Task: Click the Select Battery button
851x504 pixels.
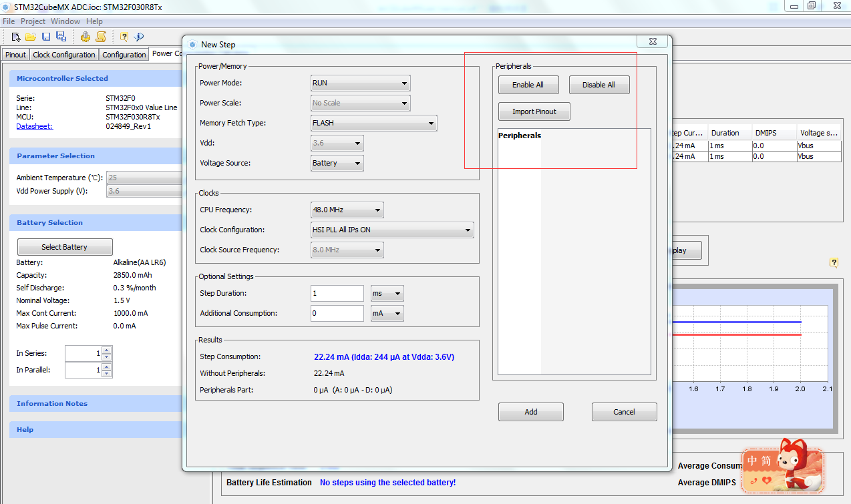Action: (65, 247)
